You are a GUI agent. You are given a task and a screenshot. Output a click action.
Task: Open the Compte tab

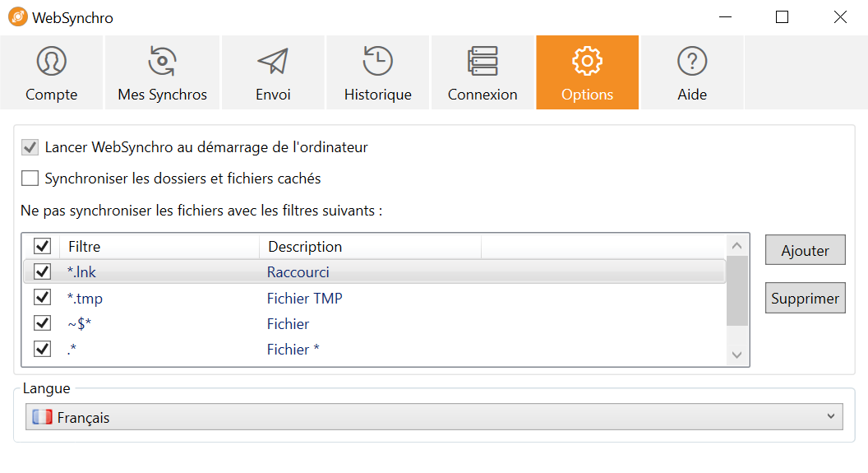pyautogui.click(x=52, y=72)
